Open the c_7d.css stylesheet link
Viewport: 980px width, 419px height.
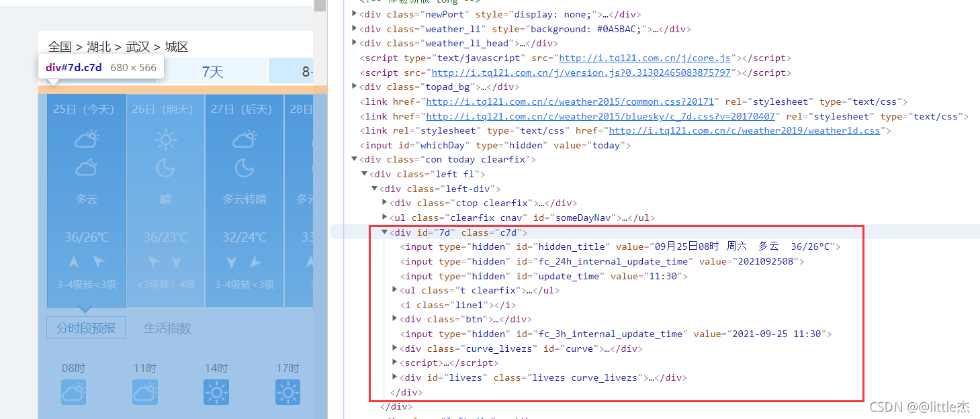[x=600, y=116]
